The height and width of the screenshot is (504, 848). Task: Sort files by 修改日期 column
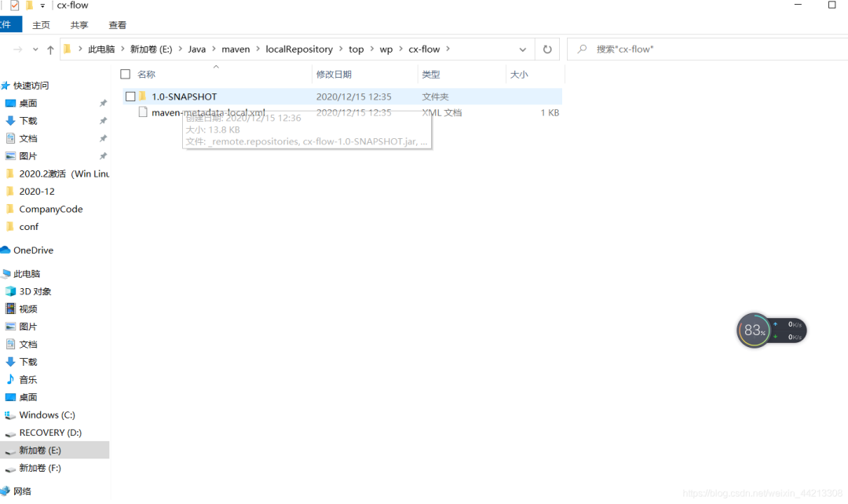334,75
